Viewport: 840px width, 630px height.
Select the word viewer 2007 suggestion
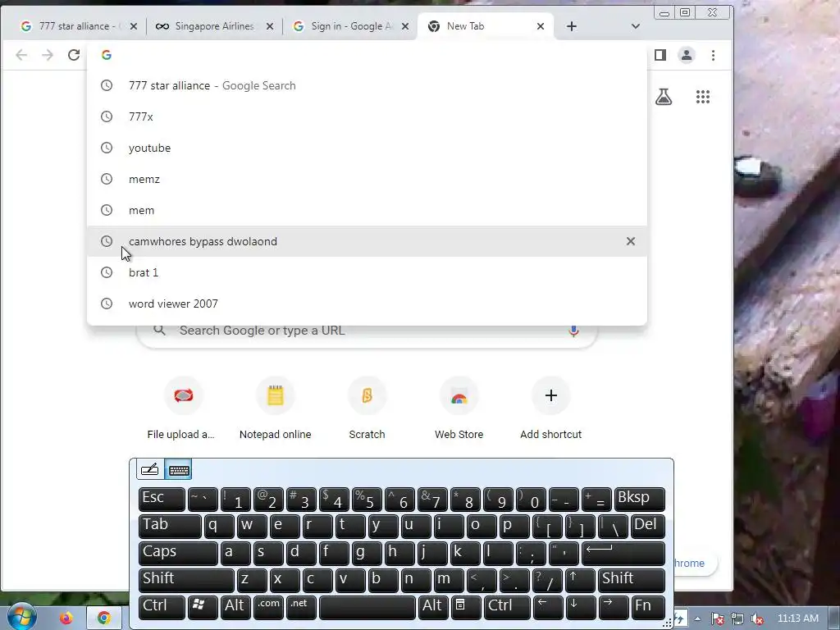(x=367, y=304)
